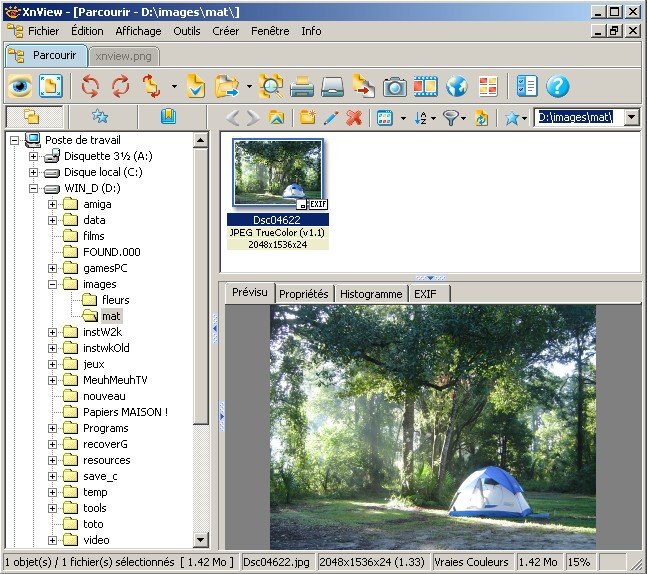Go forward with right navigation arrow

coord(253,118)
